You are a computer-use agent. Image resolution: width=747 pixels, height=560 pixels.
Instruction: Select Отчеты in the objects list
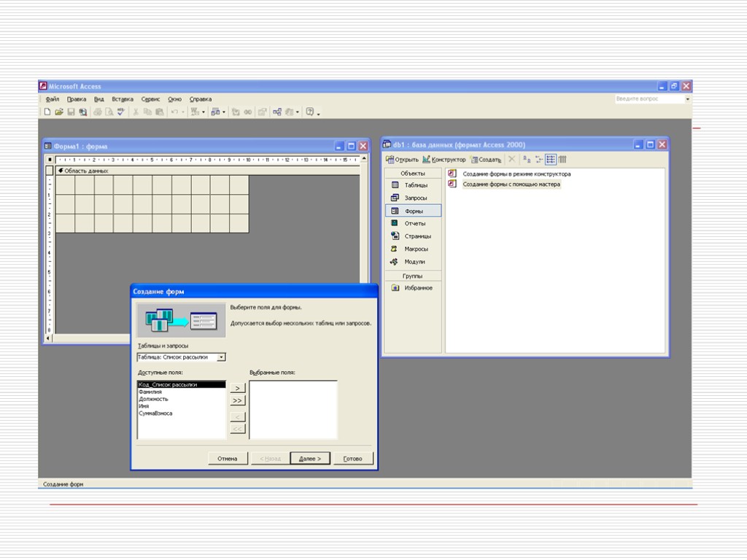[x=413, y=223]
